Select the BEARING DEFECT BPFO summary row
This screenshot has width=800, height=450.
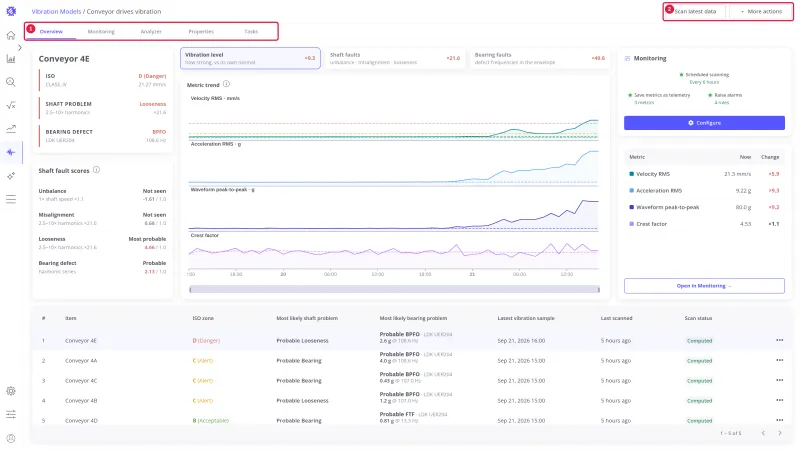103,136
